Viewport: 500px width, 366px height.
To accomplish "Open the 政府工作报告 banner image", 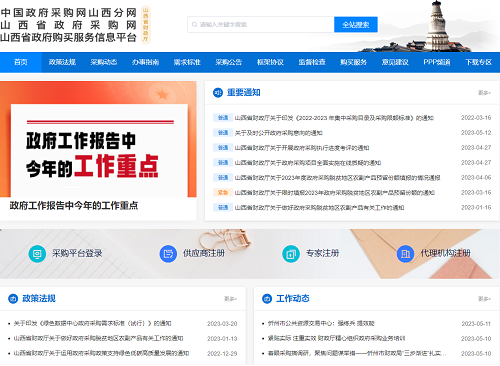I will pos(98,139).
